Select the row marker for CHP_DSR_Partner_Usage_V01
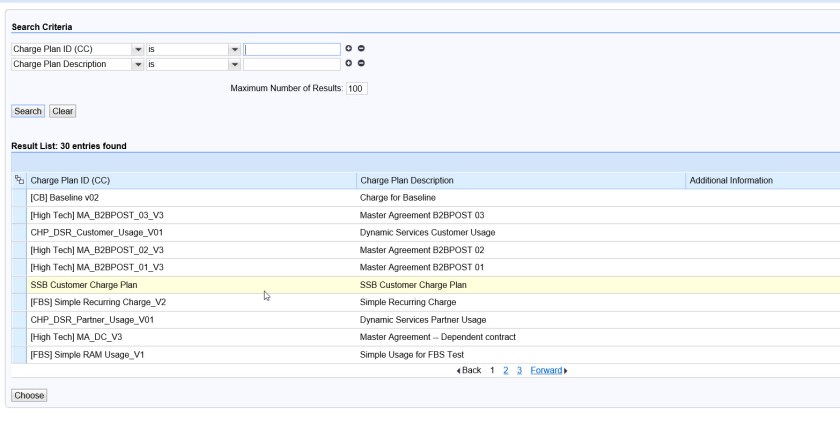This screenshot has width=840, height=422. (x=19, y=320)
